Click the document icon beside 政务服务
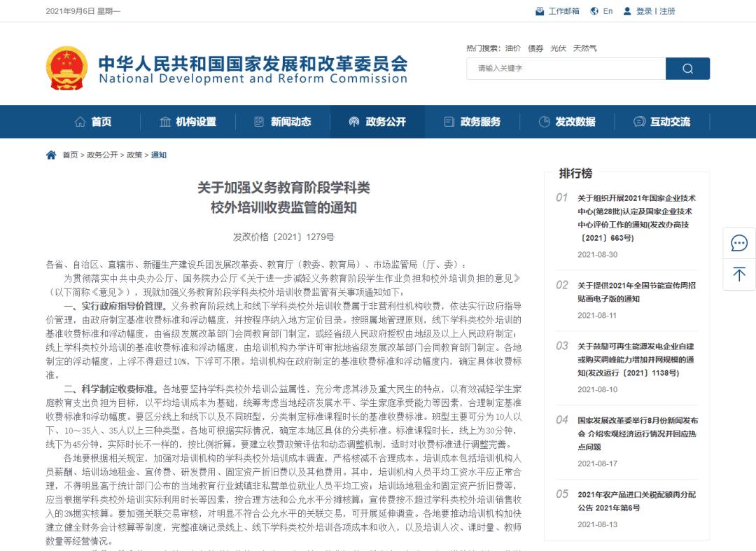Image resolution: width=756 pixels, height=551 pixels. point(449,122)
